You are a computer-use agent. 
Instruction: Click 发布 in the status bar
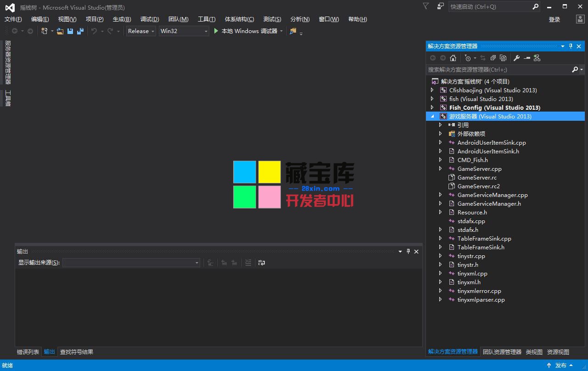tap(561, 365)
